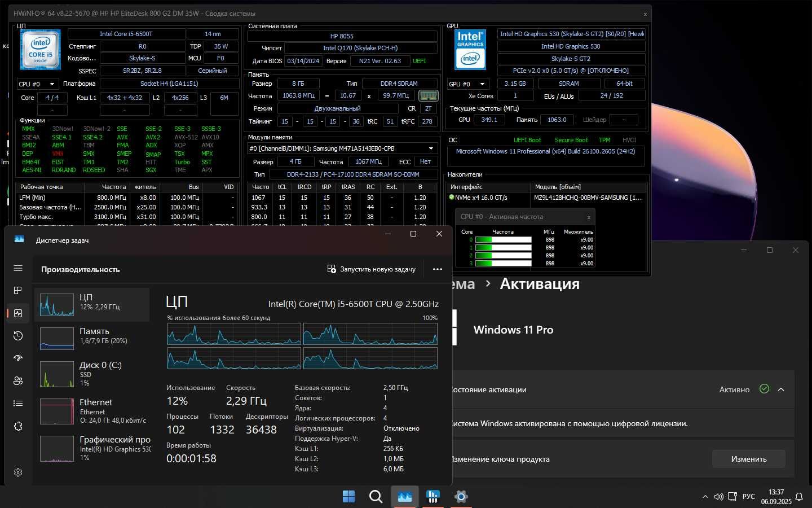The width and height of the screenshot is (812, 508).
Task: Open Task Manager settings gear icon
Action: click(x=18, y=472)
